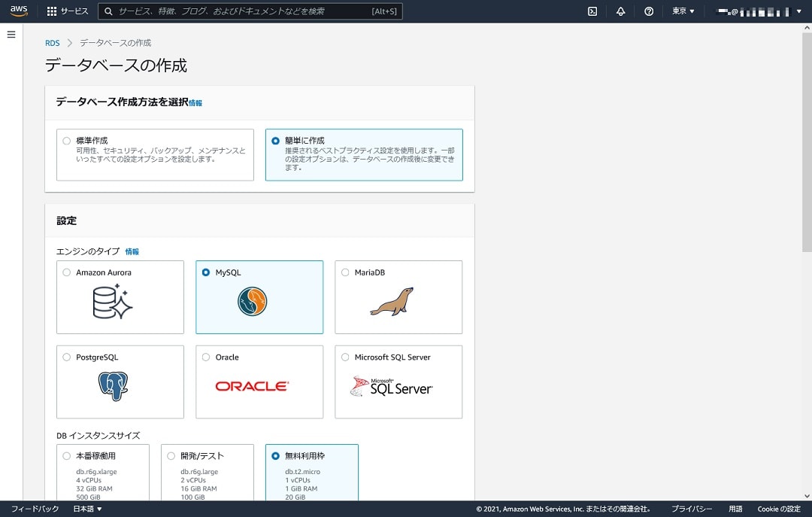812x517 pixels.
Task: Open the help question mark icon
Action: pyautogui.click(x=648, y=11)
